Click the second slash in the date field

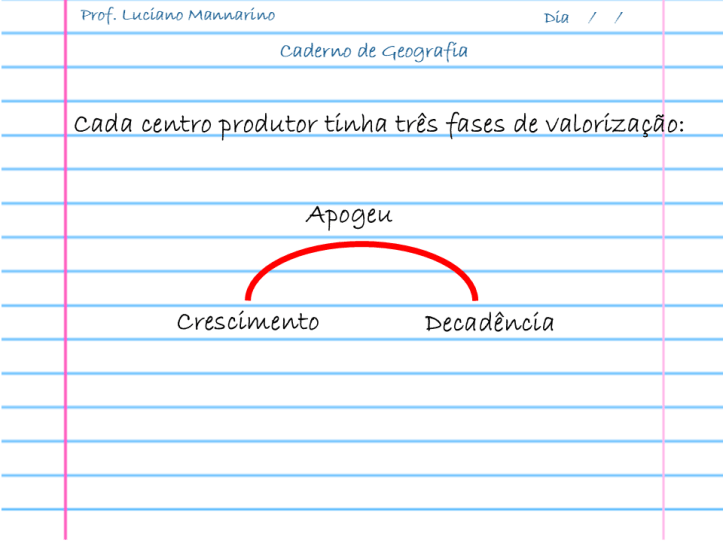click(x=619, y=18)
